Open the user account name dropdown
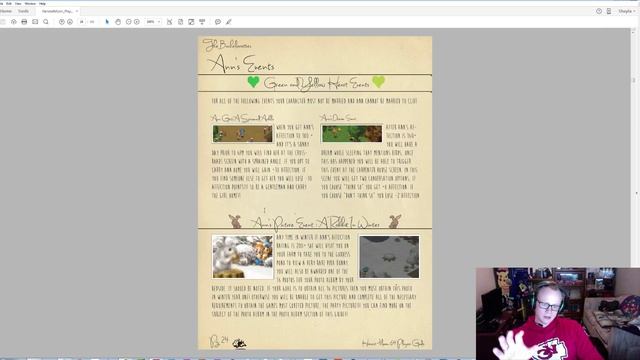Screen dimensions: 640x360 (x=627, y=11)
